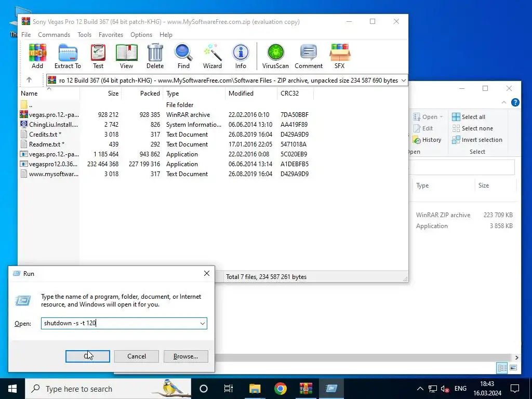
Task: Open File Explorer from the taskbar
Action: (255, 389)
